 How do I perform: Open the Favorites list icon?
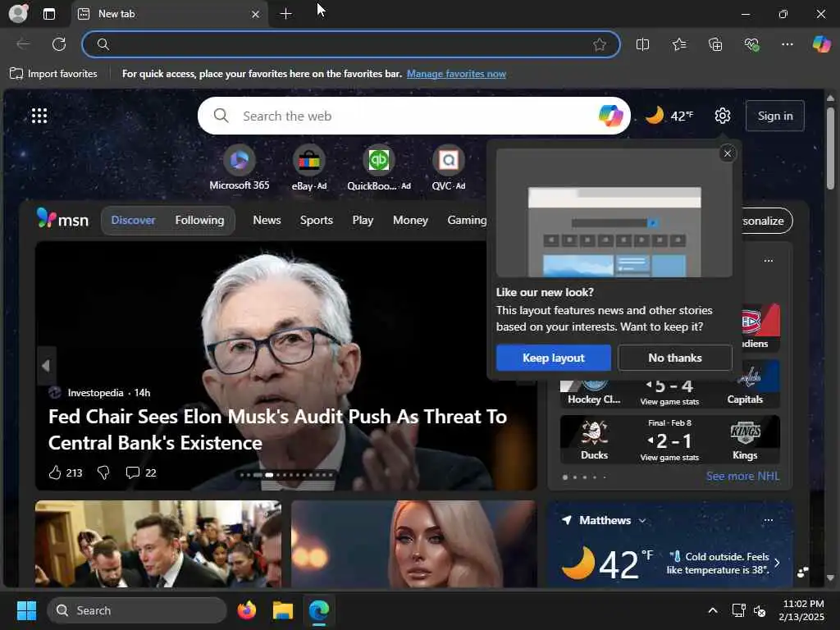tap(679, 44)
